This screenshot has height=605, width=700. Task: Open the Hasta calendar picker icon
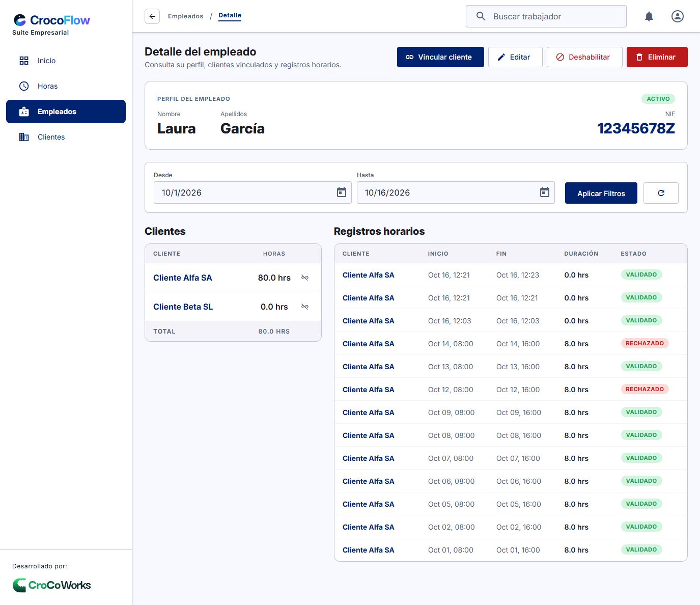coord(545,193)
